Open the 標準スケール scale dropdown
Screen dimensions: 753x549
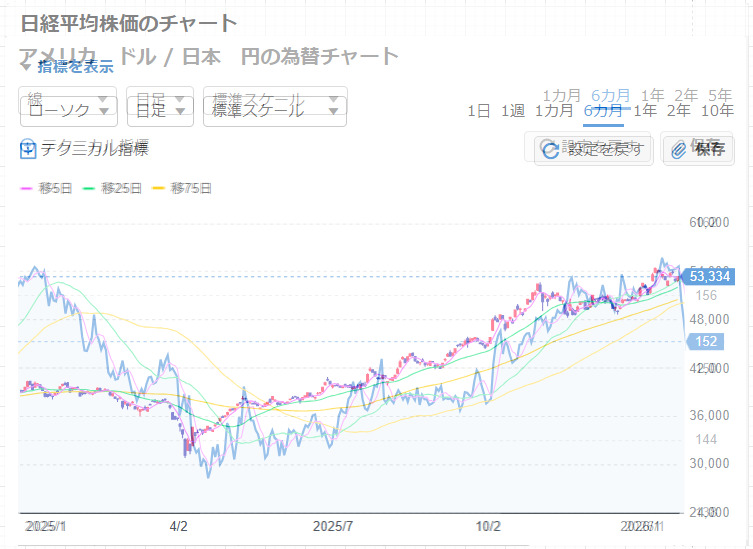click(x=274, y=110)
